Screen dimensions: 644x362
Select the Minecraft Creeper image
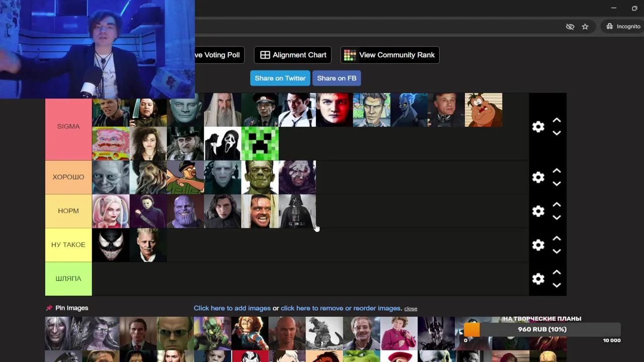[x=260, y=143]
